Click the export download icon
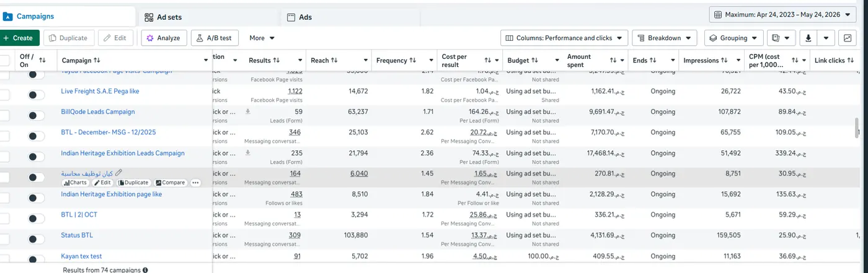 coord(808,38)
